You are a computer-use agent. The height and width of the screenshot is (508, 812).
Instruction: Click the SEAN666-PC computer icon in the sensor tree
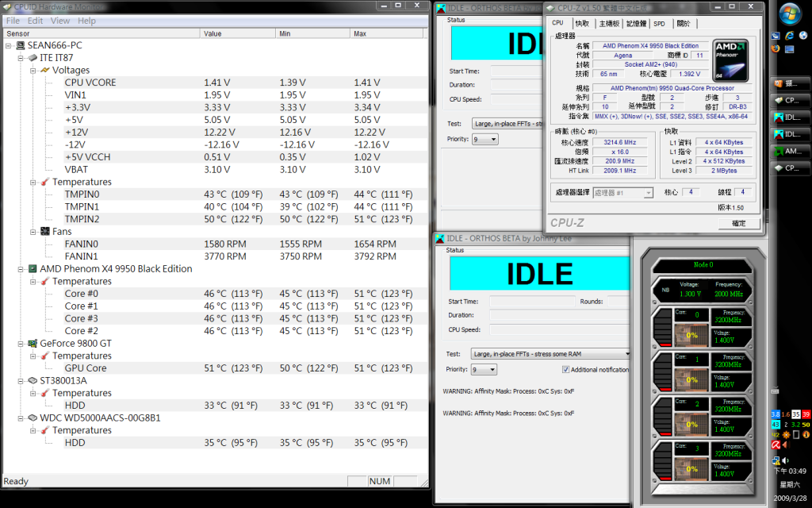[x=21, y=45]
